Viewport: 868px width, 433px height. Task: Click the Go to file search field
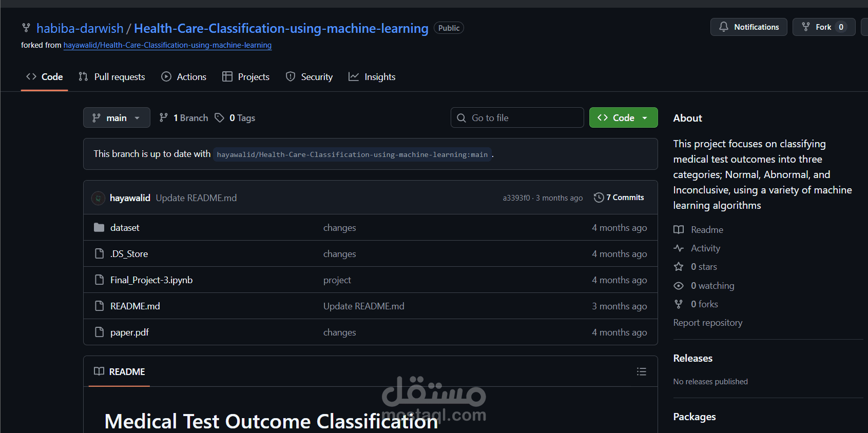[x=517, y=117]
